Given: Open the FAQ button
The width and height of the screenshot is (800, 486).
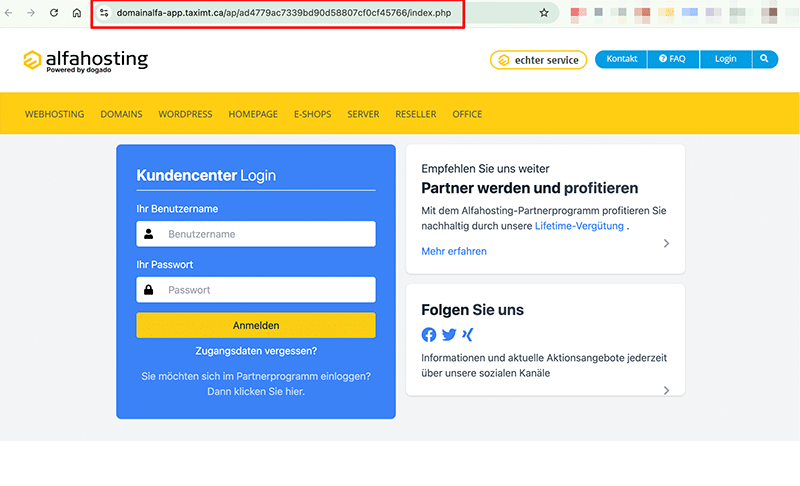Looking at the screenshot, I should [673, 59].
